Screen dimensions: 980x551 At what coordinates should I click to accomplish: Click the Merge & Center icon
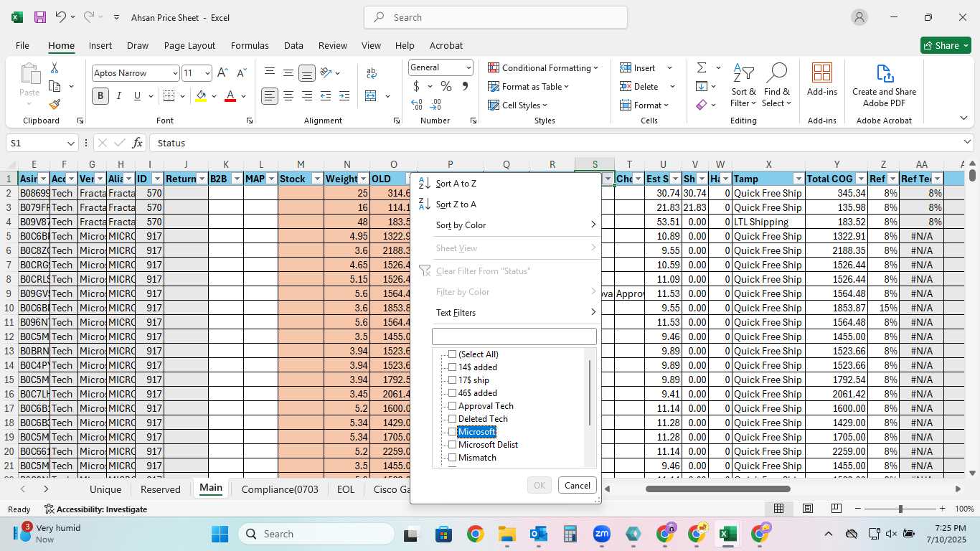click(x=371, y=95)
